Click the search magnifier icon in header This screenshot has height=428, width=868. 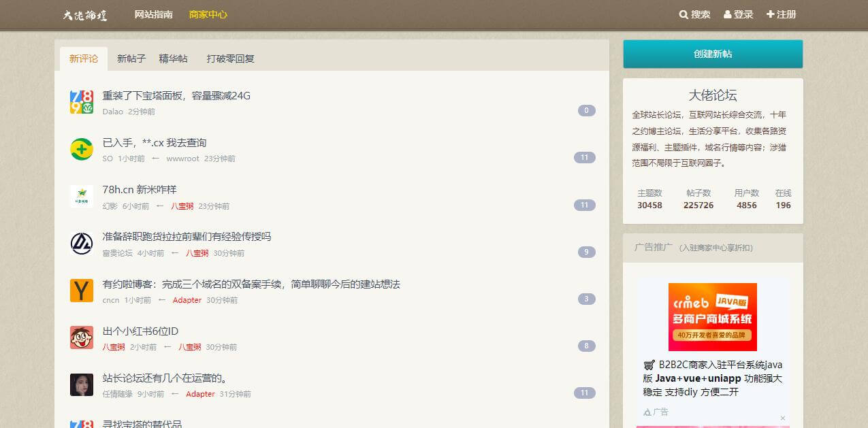click(x=684, y=14)
